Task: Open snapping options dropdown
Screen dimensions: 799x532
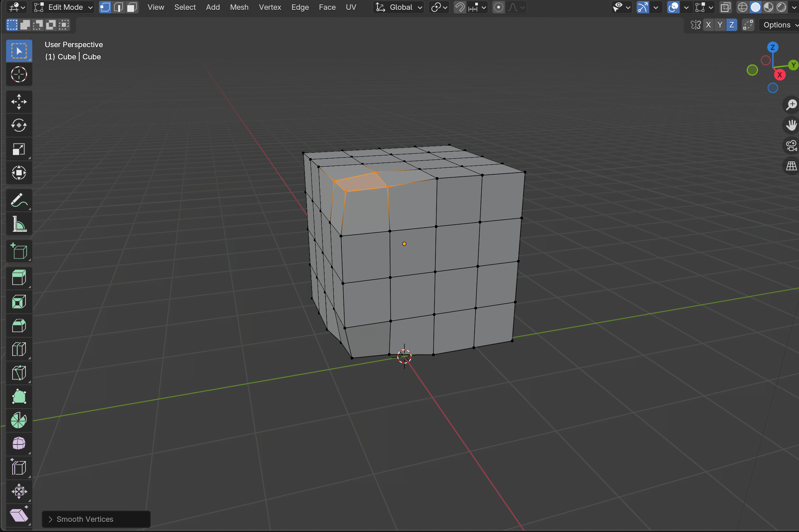Action: (477, 7)
